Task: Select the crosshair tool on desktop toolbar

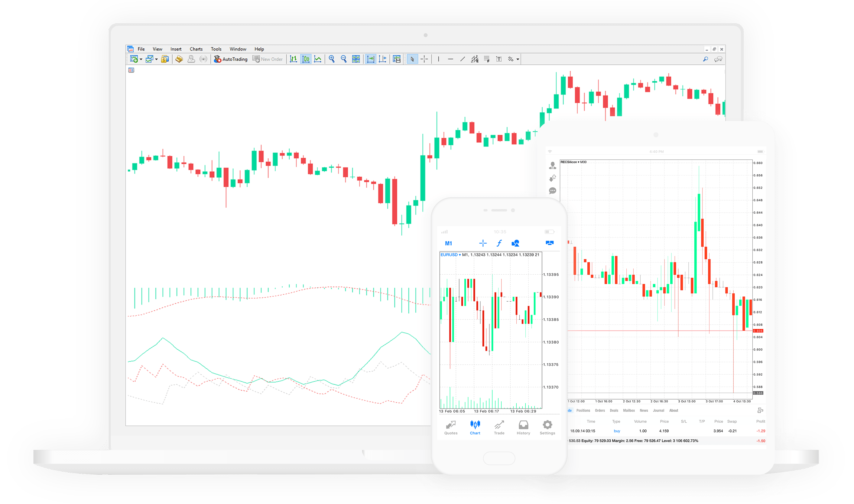Action: coord(424,59)
